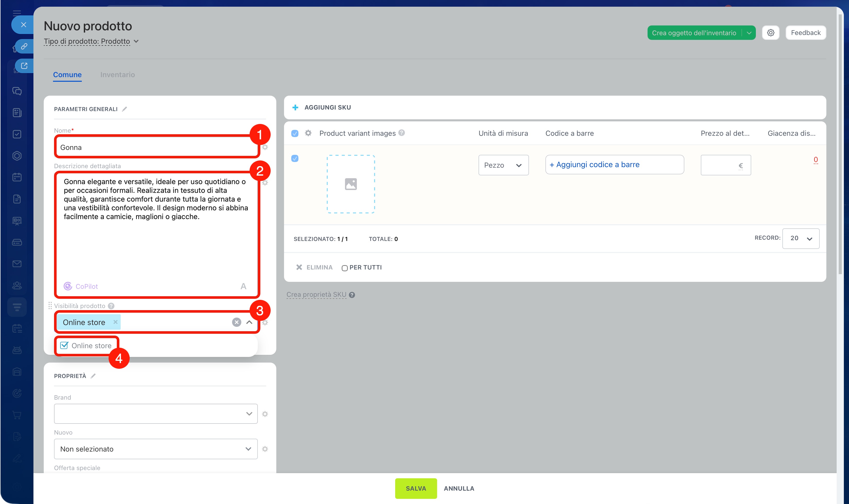Screen dimensions: 849x504
Task: Click Aggiungi codice a barre link
Action: coord(595,165)
